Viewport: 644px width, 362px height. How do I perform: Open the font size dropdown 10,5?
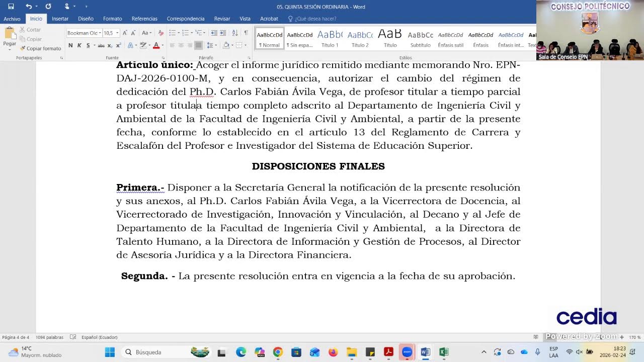[117, 33]
